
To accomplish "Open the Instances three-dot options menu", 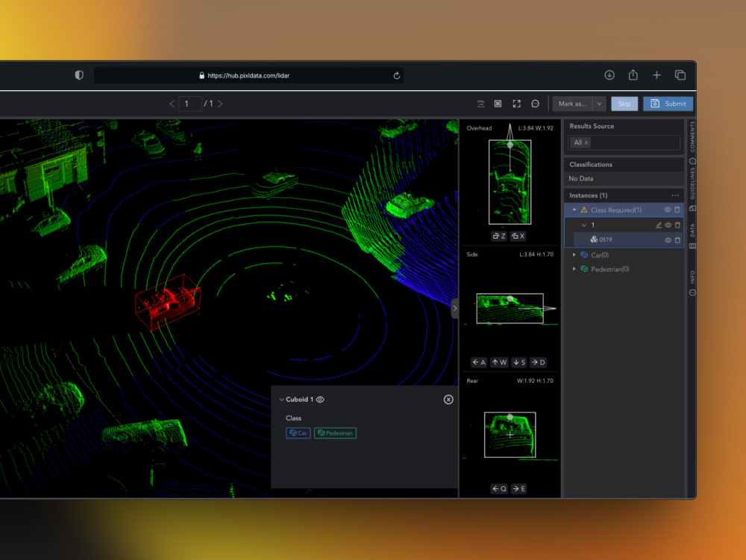I will 675,195.
